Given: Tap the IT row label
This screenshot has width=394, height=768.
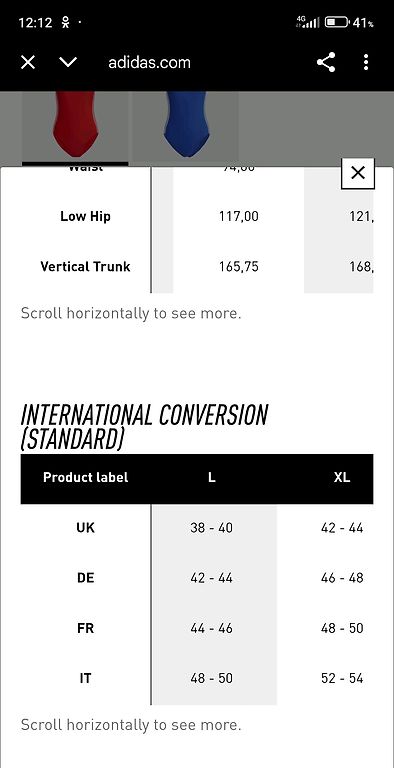Looking at the screenshot, I should point(85,678).
